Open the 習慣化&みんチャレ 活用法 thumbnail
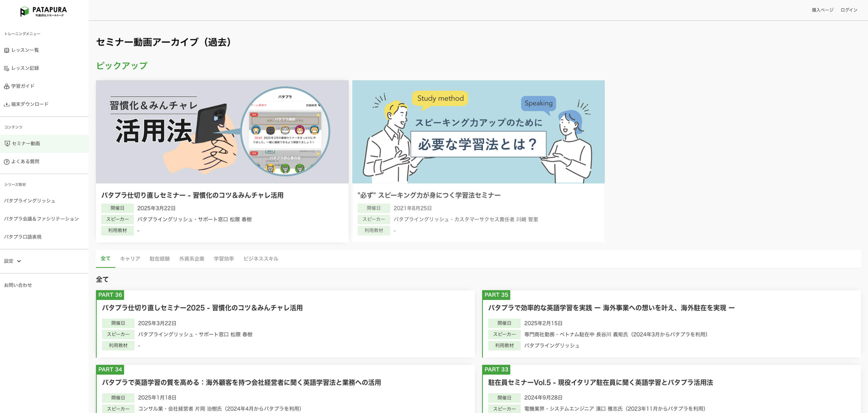The image size is (868, 413). pyautogui.click(x=222, y=132)
